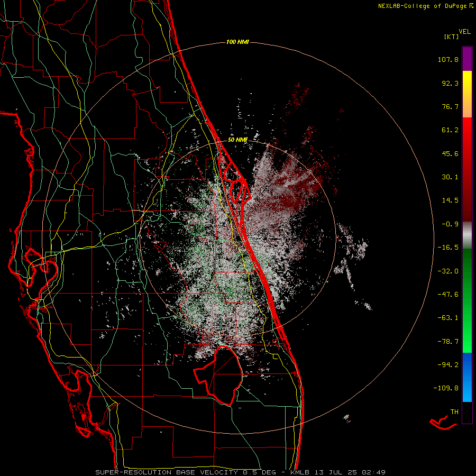
Task: Click the -47.6 velocity scale value
Action: point(448,295)
